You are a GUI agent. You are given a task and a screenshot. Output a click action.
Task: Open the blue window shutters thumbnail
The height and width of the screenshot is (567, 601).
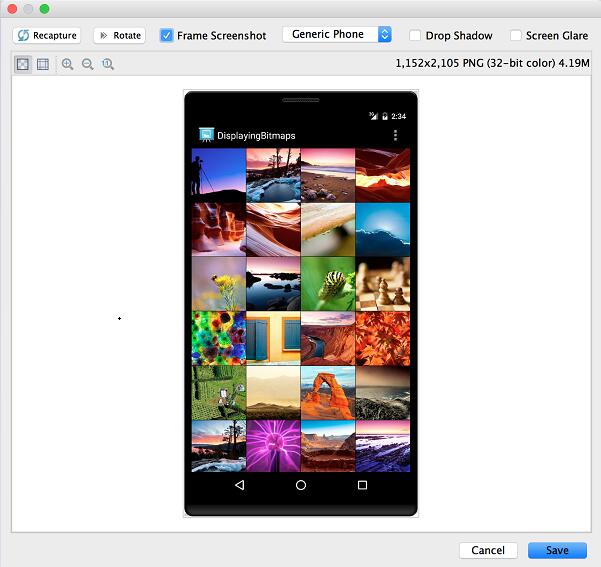click(x=273, y=339)
